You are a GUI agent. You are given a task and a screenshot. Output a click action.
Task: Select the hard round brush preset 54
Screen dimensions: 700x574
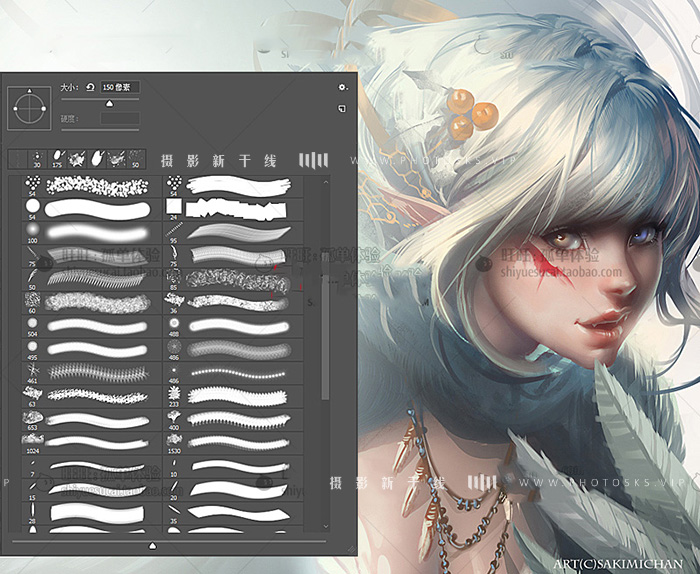click(x=92, y=210)
